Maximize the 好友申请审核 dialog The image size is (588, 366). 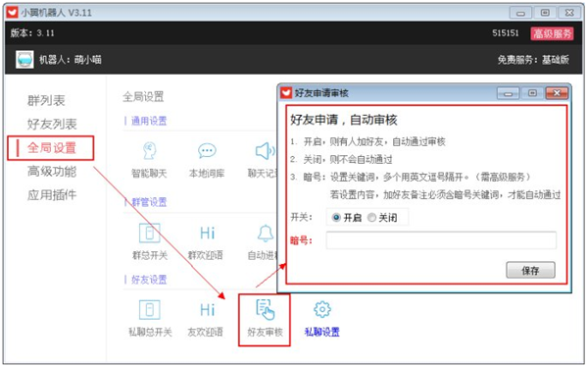click(x=532, y=93)
